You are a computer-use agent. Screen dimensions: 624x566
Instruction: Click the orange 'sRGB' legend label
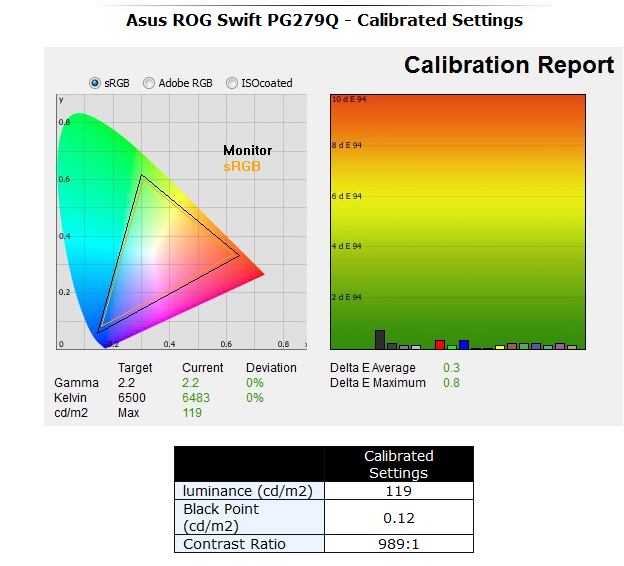[242, 166]
